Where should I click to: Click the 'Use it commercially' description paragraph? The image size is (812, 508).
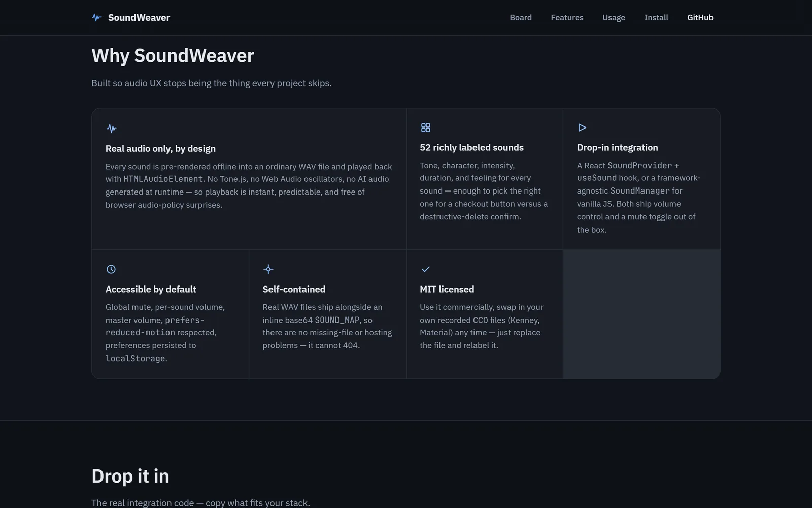482,326
